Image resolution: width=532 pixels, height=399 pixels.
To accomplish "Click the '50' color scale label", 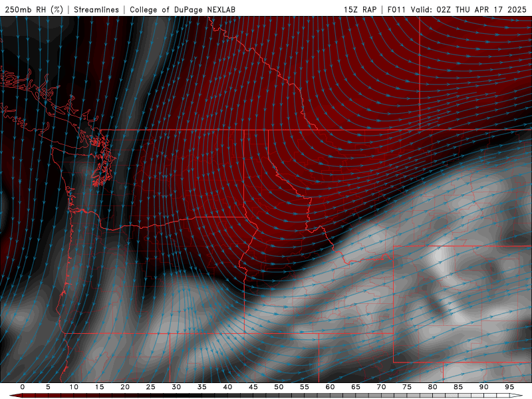I will click(279, 387).
